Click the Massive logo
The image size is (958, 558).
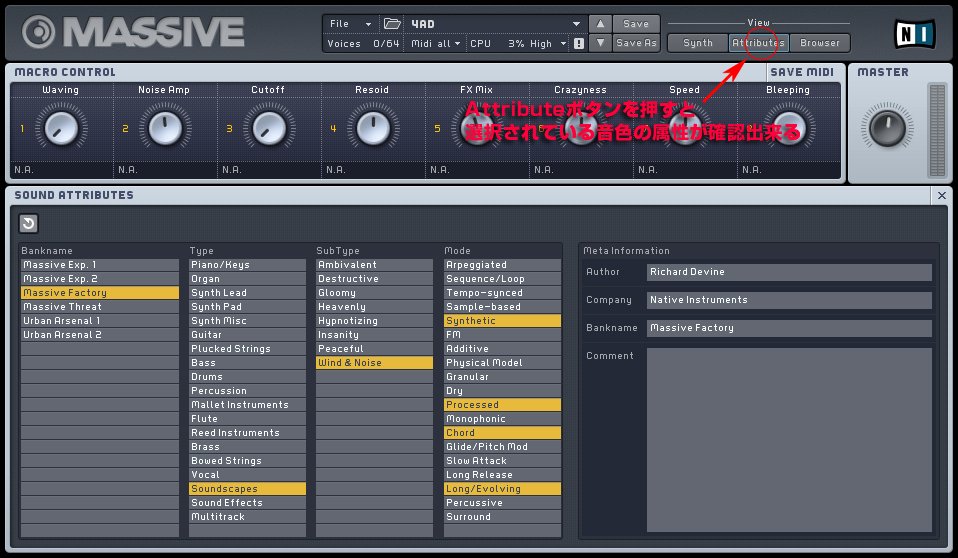133,32
